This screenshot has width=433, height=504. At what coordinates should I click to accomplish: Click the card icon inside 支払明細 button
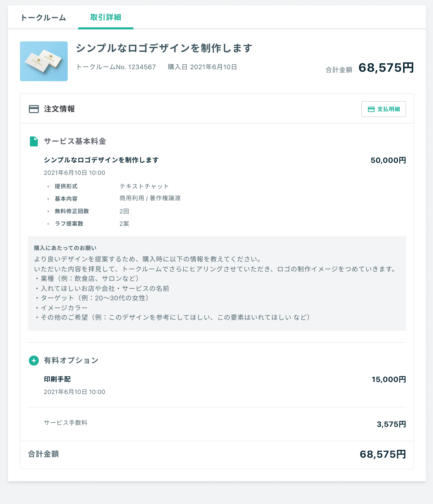click(x=371, y=109)
